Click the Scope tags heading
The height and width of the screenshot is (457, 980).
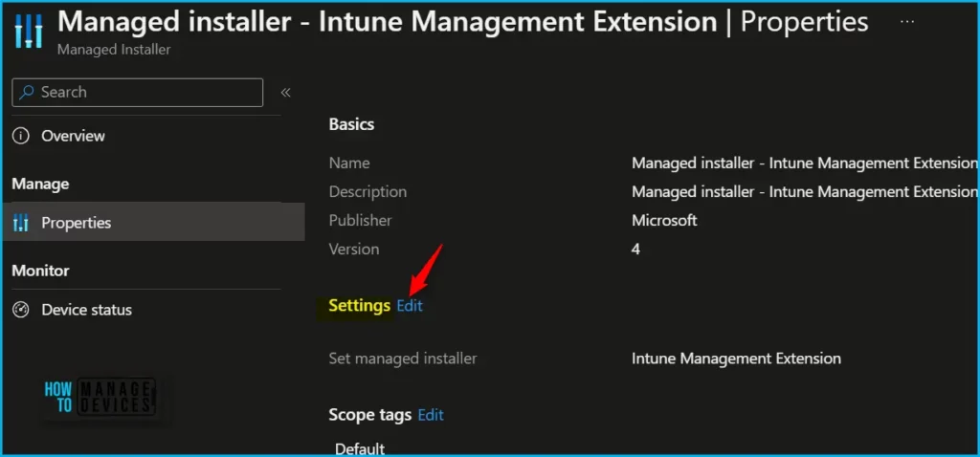coord(370,415)
